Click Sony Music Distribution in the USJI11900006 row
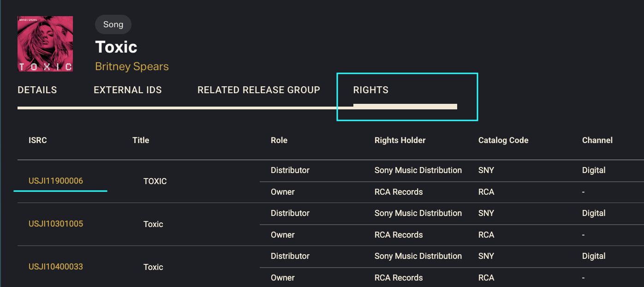 click(x=418, y=170)
